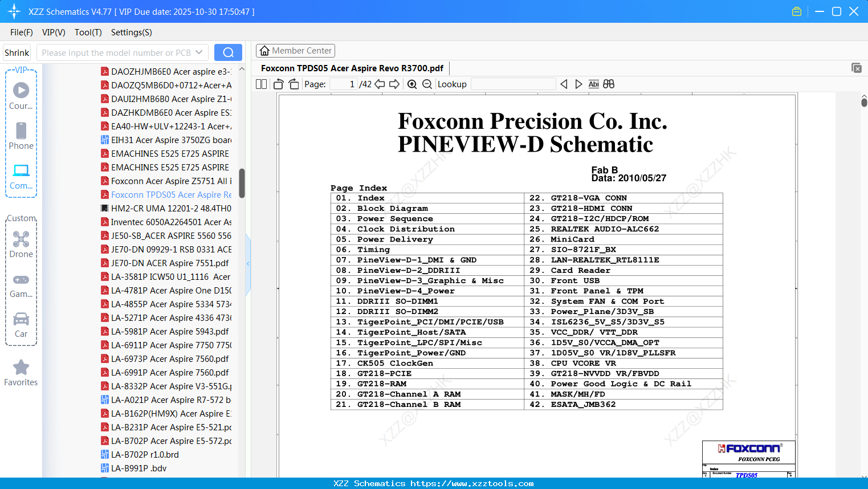Open LA-B702P r1.0.brd file
The height and width of the screenshot is (489, 868).
pyautogui.click(x=140, y=455)
